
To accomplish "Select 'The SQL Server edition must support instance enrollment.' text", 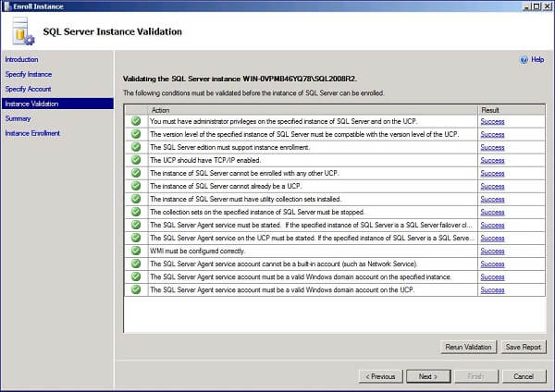I will pos(230,147).
